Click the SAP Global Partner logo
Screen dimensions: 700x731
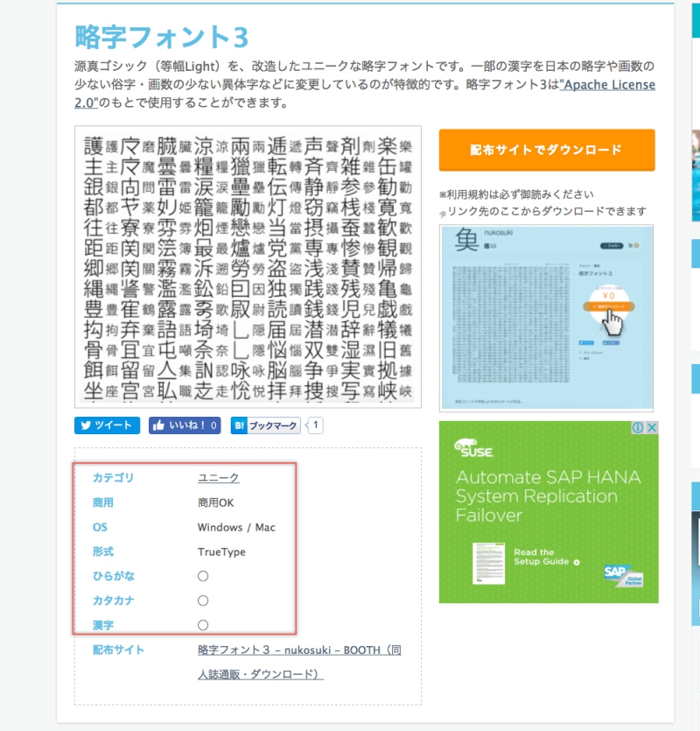[622, 574]
